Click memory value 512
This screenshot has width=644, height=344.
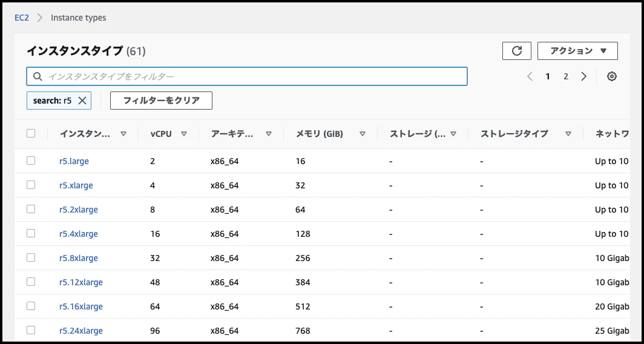point(303,306)
